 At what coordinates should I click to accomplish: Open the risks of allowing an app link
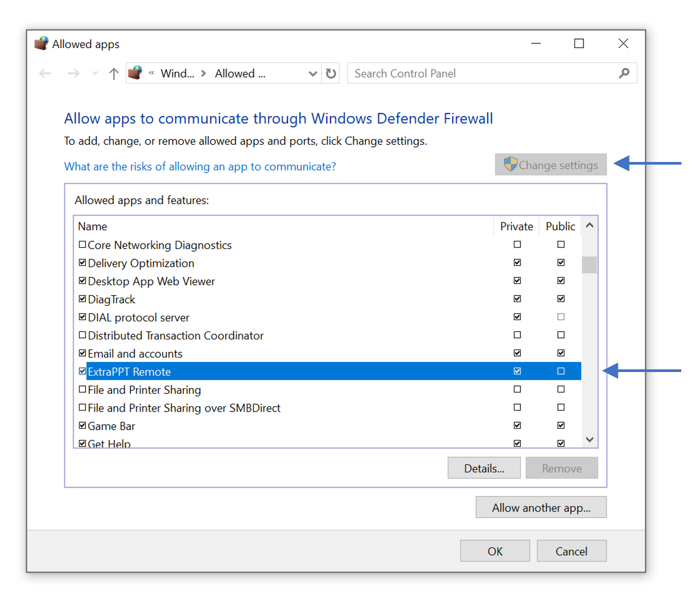200,166
